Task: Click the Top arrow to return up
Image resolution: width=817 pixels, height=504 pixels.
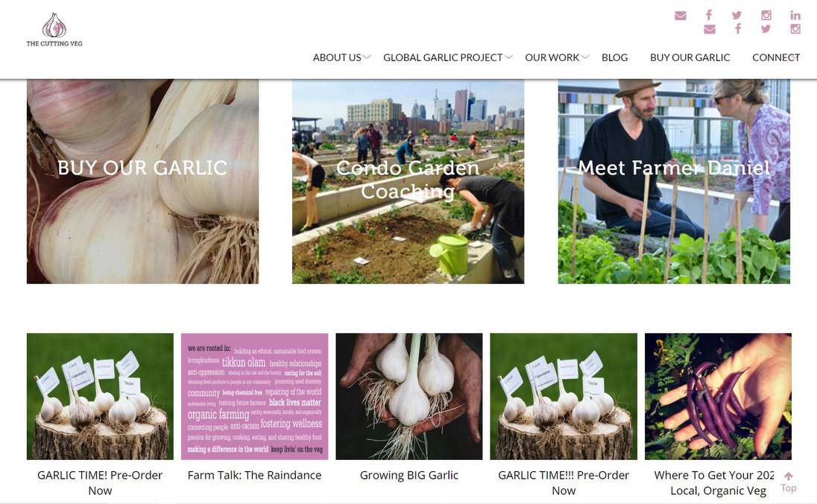Action: (789, 482)
